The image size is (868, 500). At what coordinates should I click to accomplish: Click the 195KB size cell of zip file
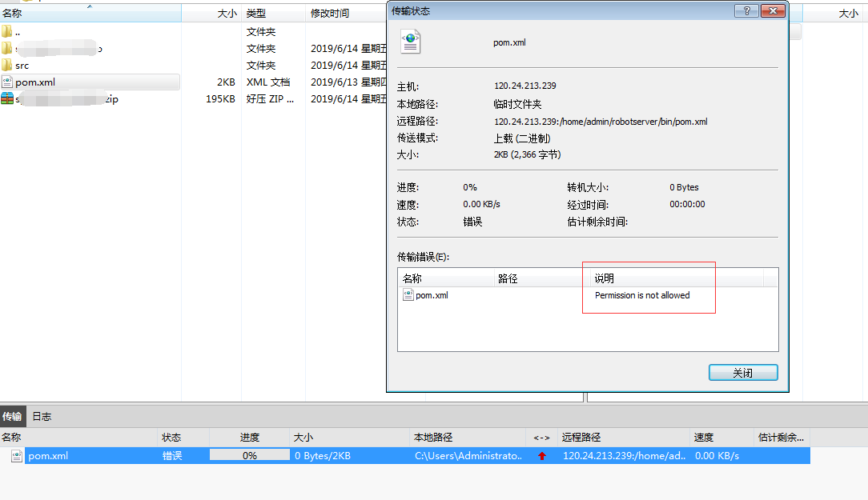220,99
